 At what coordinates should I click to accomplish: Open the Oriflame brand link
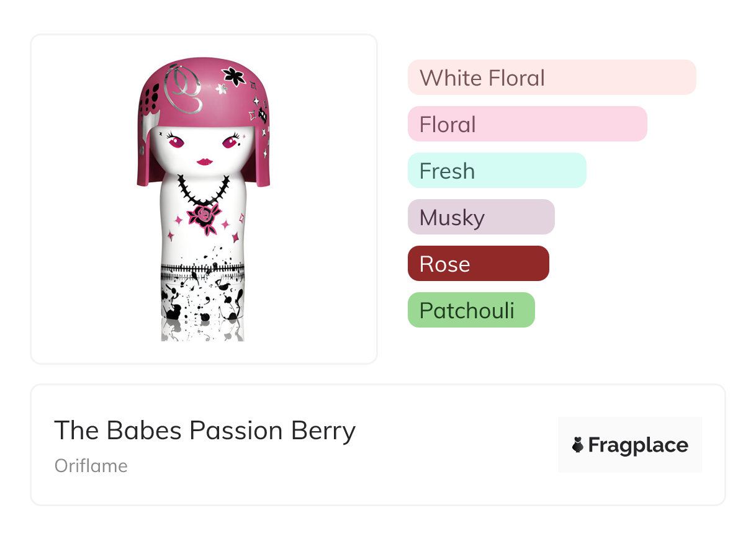pos(91,466)
